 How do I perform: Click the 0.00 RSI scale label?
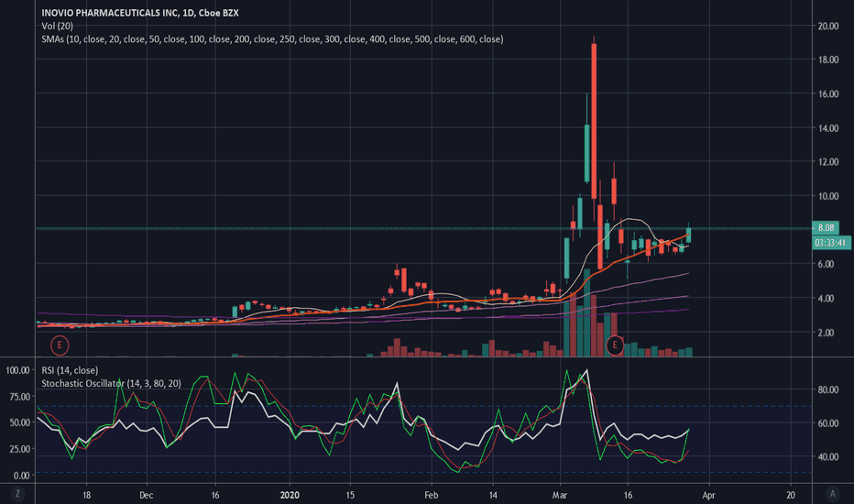click(22, 475)
